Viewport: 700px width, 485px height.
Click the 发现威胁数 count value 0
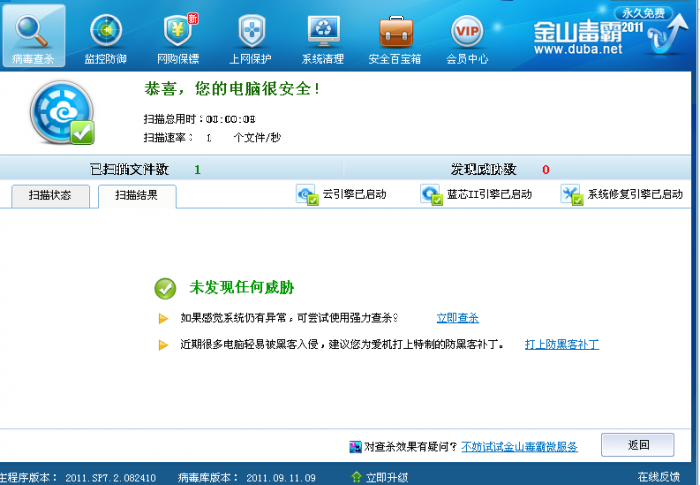[546, 170]
